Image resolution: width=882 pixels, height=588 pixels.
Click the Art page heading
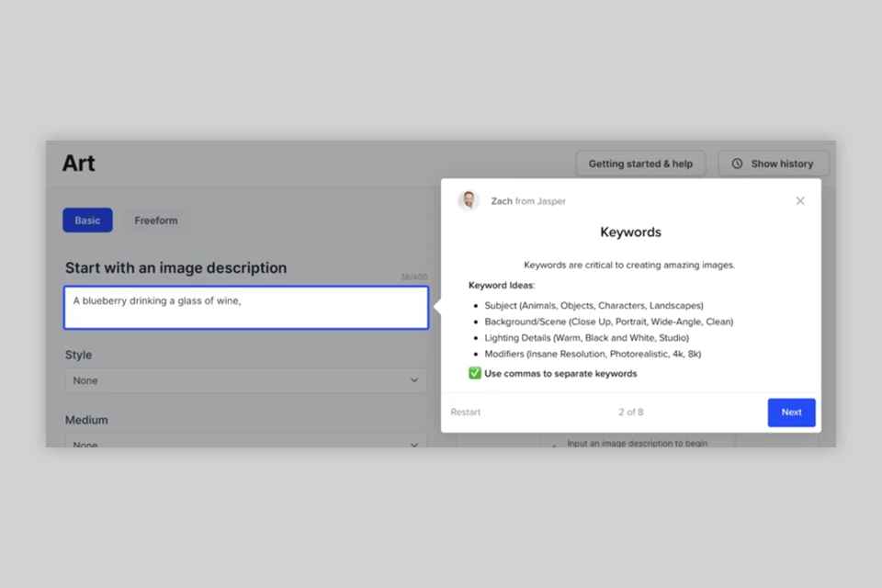[x=79, y=164]
